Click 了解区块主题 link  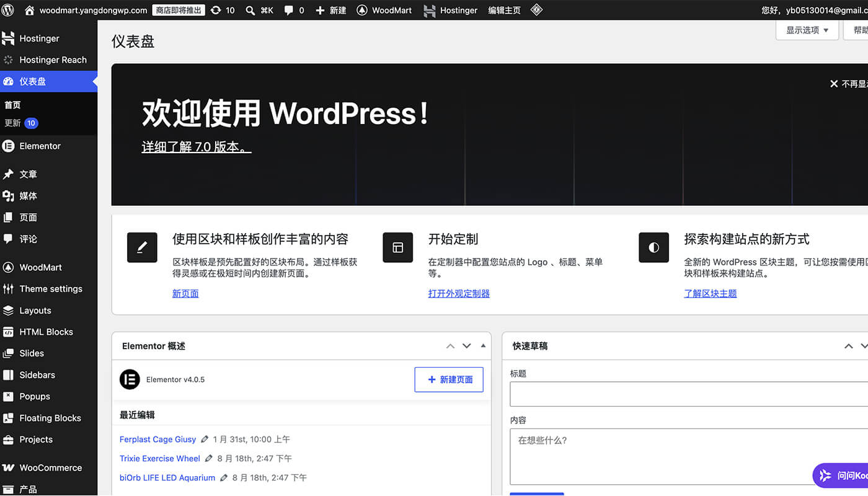pyautogui.click(x=711, y=293)
